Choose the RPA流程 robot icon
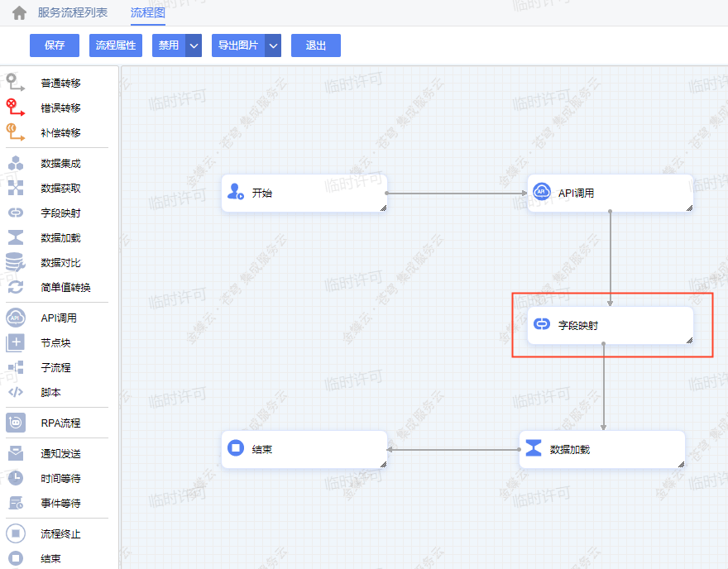This screenshot has width=728, height=569. 16,423
